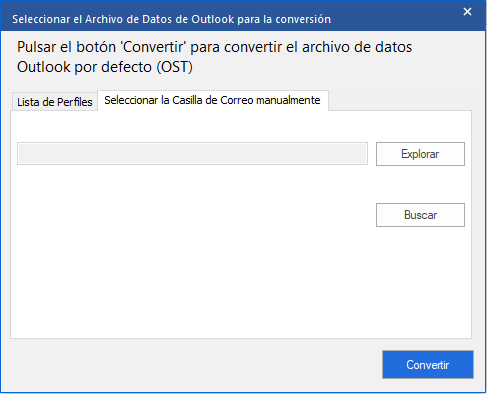Browse for an OST file via Explorar
Viewport: 487px width, 394px height.
[420, 154]
